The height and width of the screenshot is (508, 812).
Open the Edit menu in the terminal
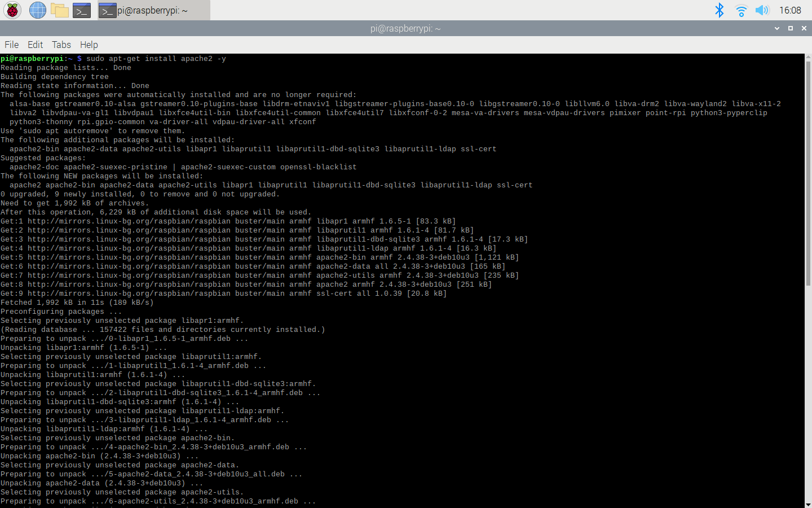click(x=35, y=45)
